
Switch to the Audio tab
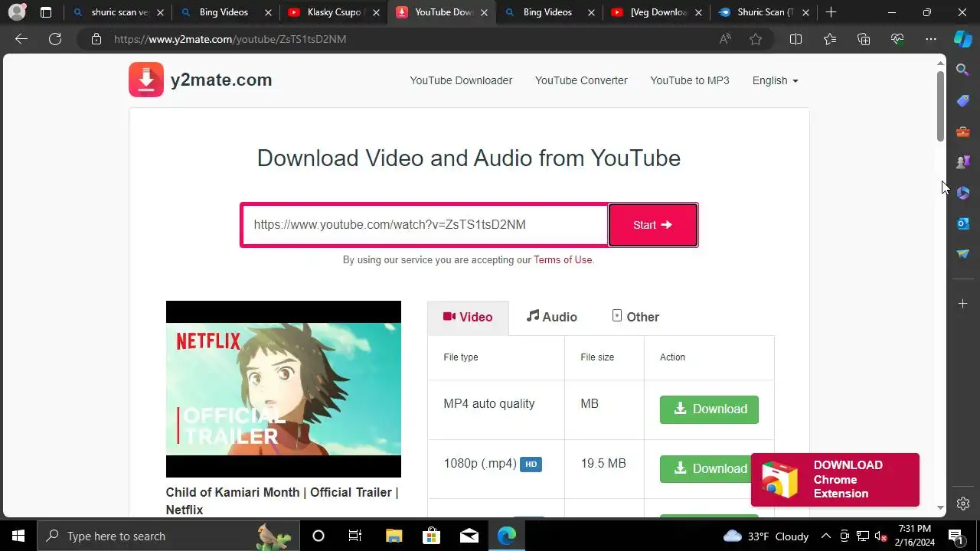[x=552, y=317]
